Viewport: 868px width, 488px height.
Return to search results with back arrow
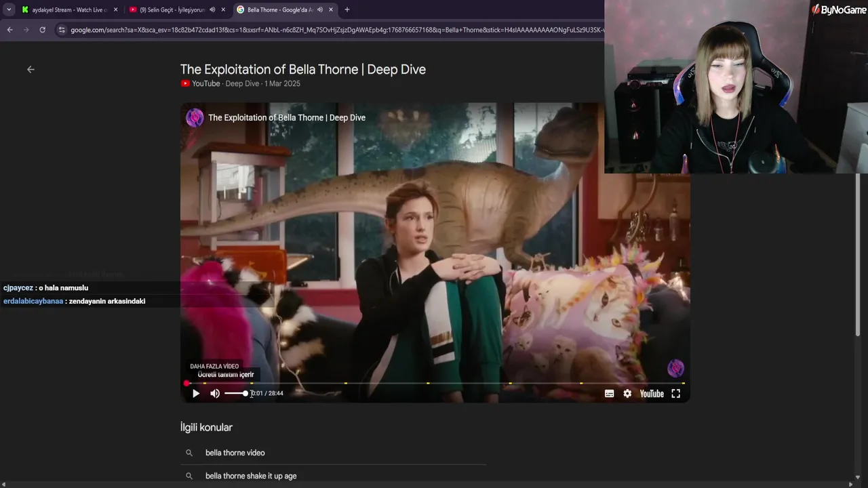pos(31,69)
